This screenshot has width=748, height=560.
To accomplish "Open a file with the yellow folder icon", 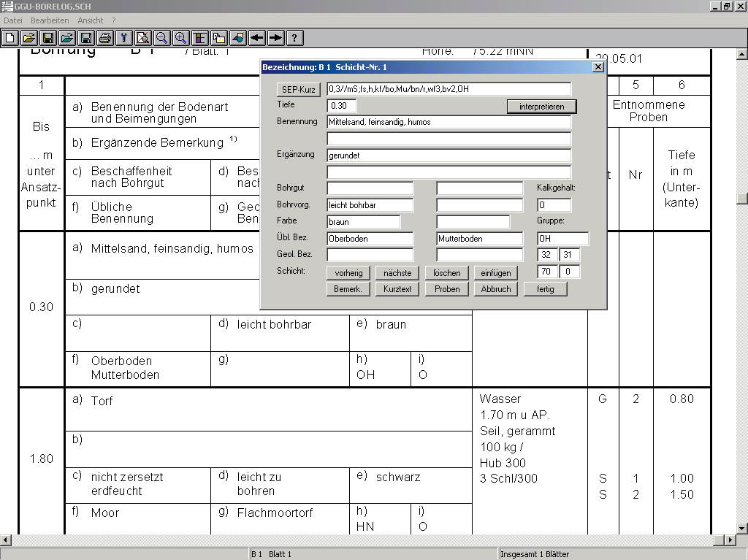I will pyautogui.click(x=29, y=38).
